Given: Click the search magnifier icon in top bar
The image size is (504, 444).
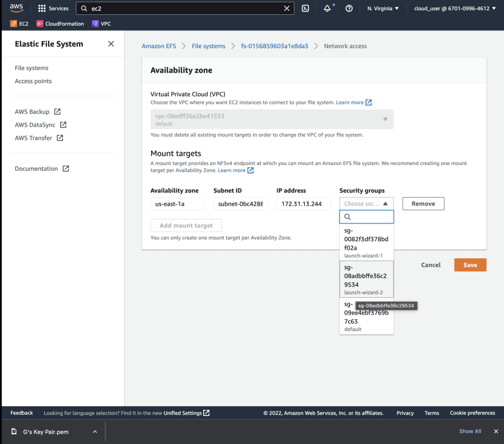Looking at the screenshot, I should [84, 9].
